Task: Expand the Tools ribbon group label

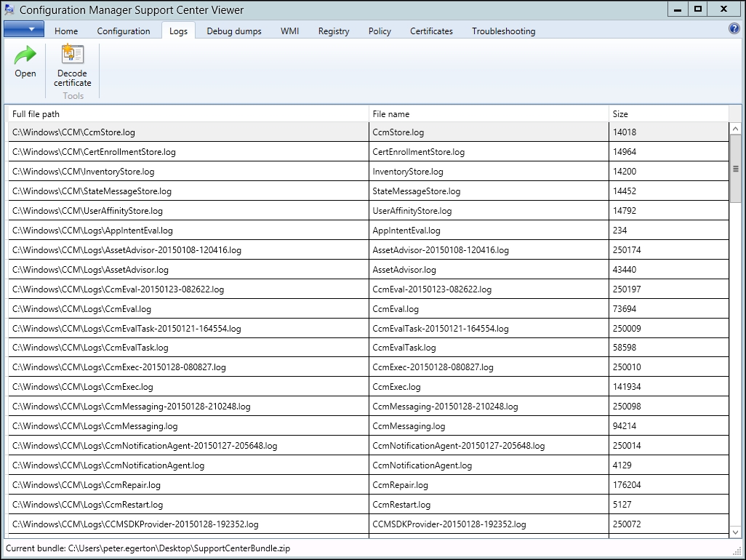Action: (x=73, y=95)
